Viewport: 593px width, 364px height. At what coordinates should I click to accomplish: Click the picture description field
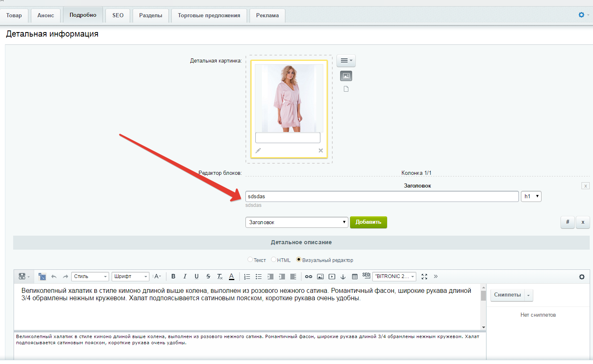[x=288, y=138]
